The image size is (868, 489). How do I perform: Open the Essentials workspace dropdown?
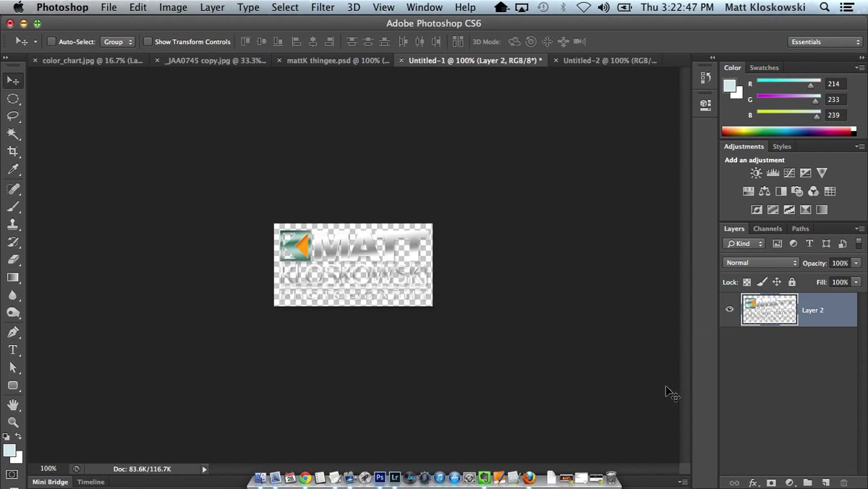(825, 42)
